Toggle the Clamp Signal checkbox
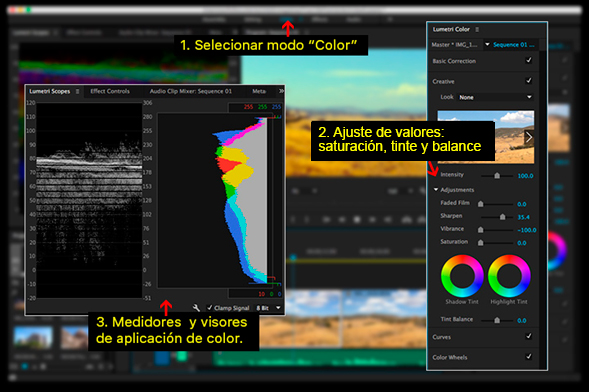The image size is (589, 392). (x=210, y=308)
